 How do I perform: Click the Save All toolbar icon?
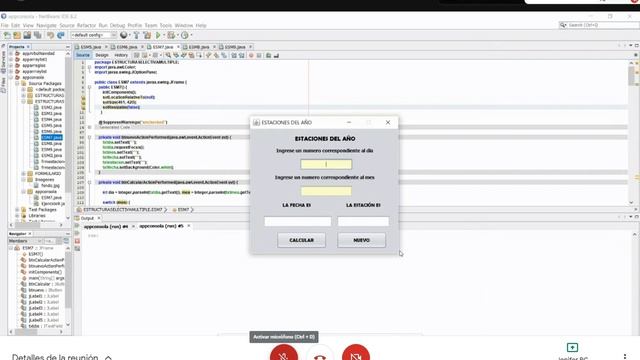point(38,36)
